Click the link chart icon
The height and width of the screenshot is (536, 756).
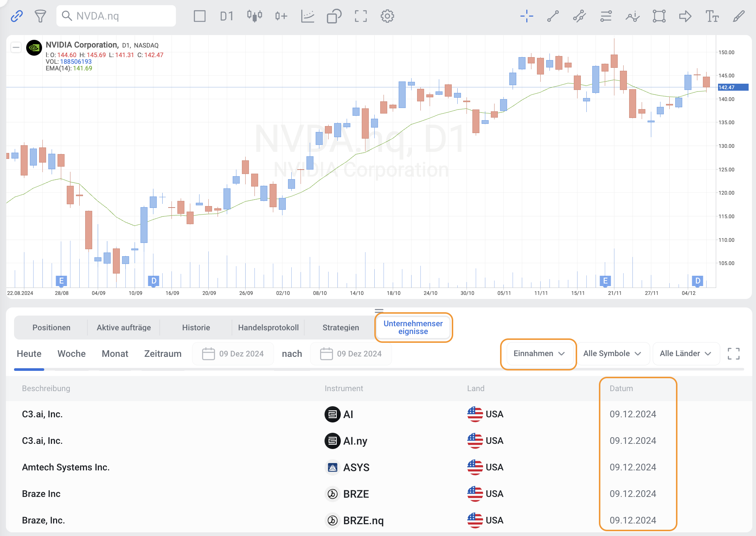pyautogui.click(x=17, y=16)
